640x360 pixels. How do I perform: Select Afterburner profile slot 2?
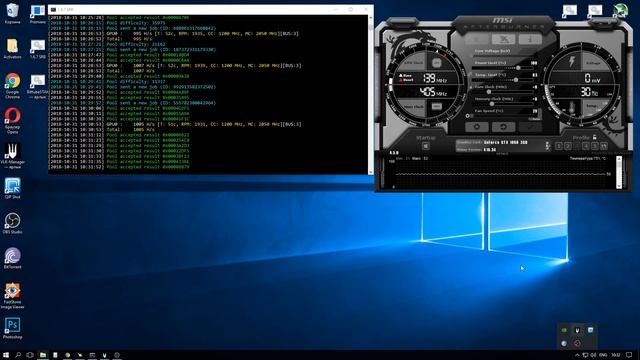(568, 146)
